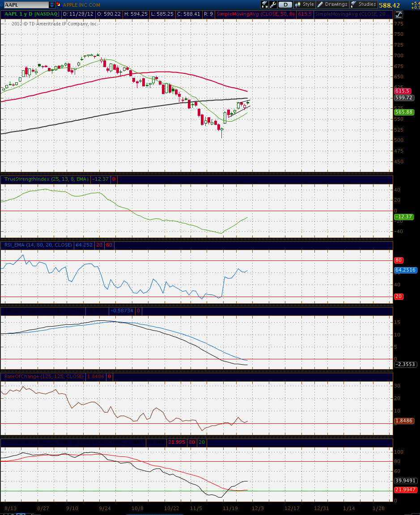This screenshot has width=420, height=515.
Task: Click the TrueStrengthIndex (25, 13, 8, EMA) header
Action: 47,179
